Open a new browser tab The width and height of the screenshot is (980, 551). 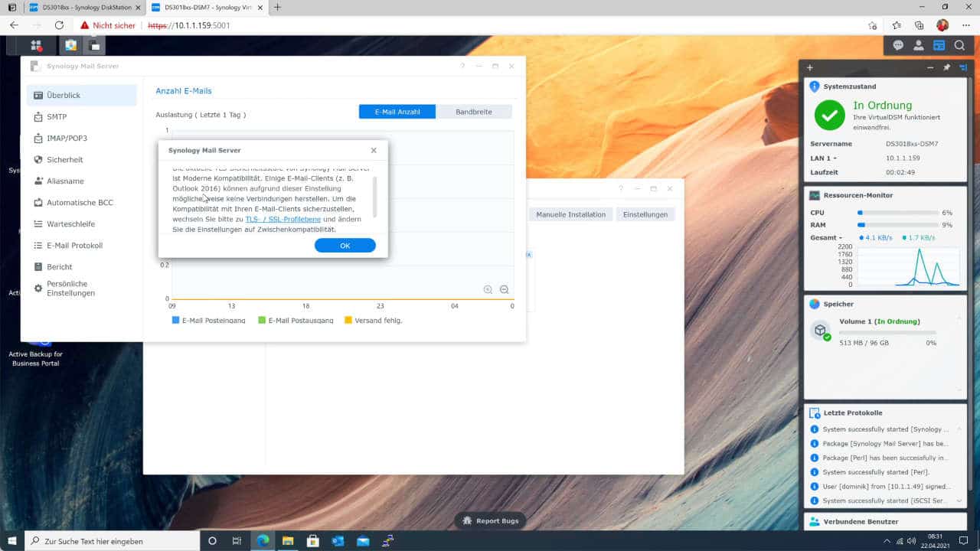pyautogui.click(x=277, y=7)
